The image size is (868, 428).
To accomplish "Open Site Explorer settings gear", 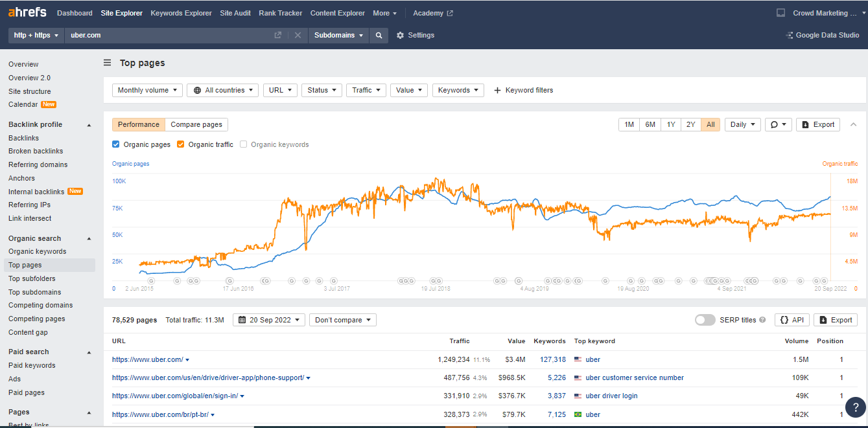I will [x=400, y=36].
